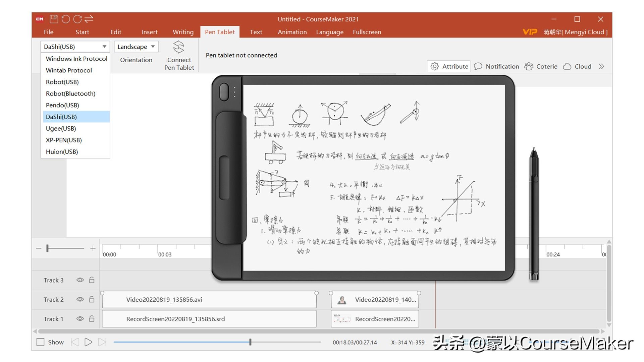Enable the Show checkbox
This screenshot has height=362, width=644.
pos(41,342)
